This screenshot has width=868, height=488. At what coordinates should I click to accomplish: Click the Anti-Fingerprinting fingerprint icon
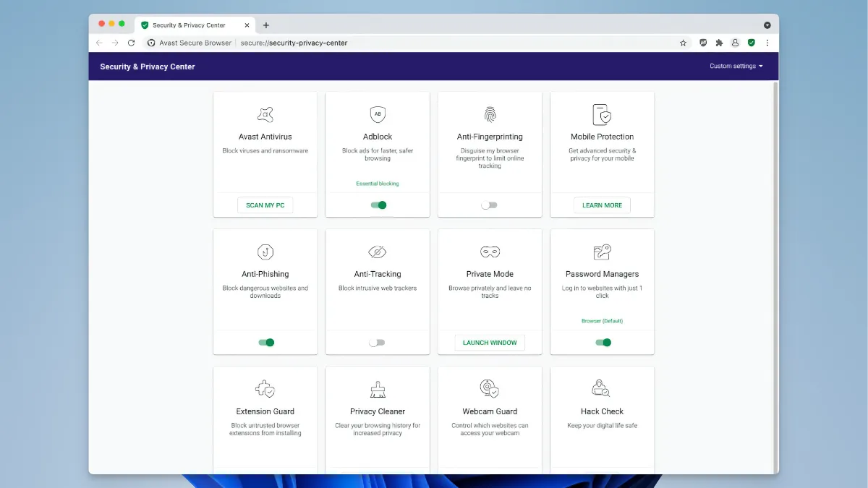pos(490,114)
